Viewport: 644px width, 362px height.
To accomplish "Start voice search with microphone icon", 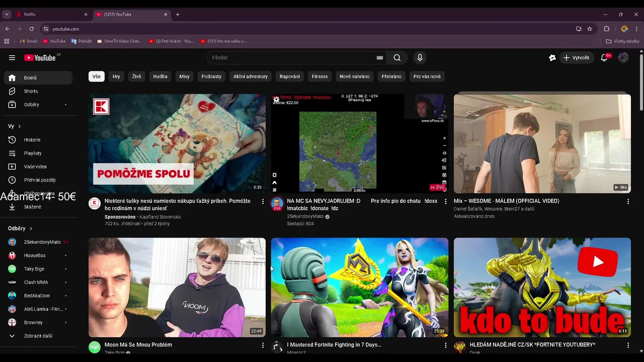I will pos(420,58).
